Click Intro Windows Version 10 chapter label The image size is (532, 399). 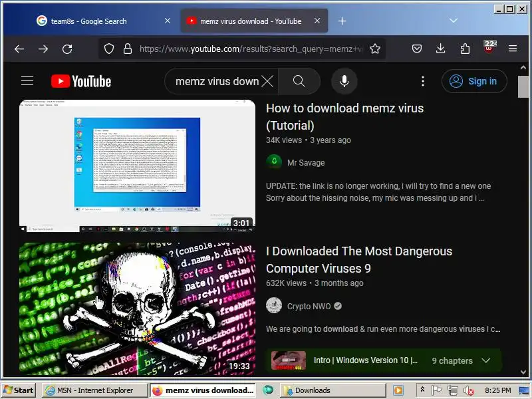365,360
